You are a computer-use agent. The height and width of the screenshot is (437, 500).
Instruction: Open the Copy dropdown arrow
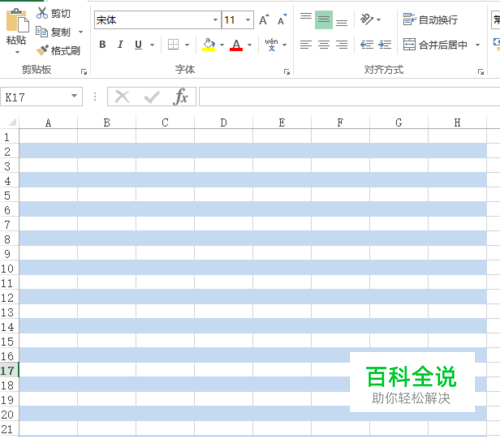coord(81,32)
